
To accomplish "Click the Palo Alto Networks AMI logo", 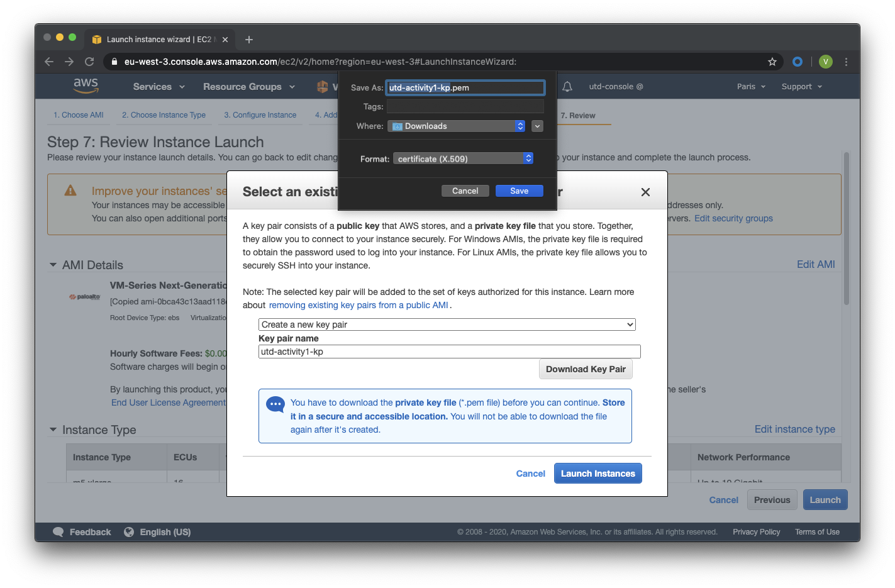I will pyautogui.click(x=84, y=297).
